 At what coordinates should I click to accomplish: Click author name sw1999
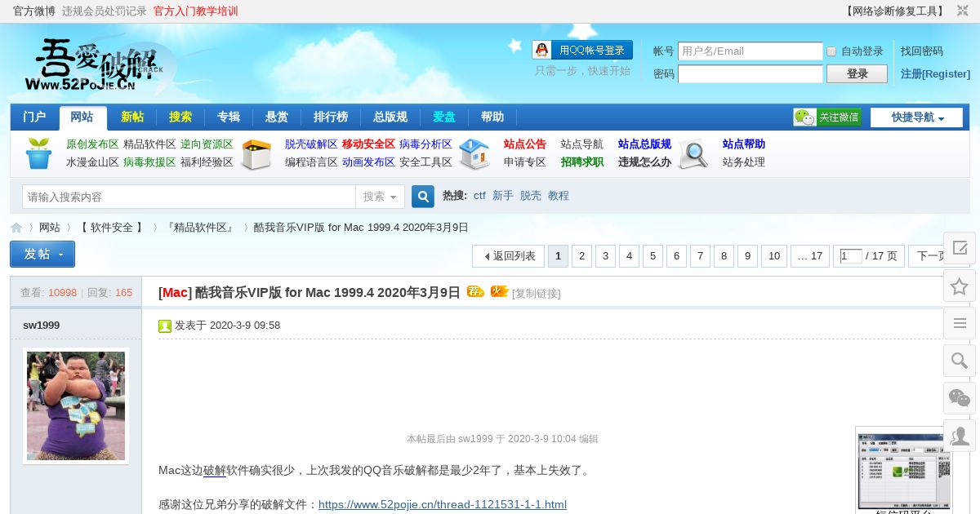pos(41,325)
